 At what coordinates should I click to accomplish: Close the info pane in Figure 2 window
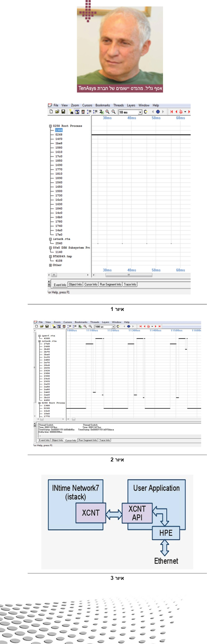coord(35,424)
